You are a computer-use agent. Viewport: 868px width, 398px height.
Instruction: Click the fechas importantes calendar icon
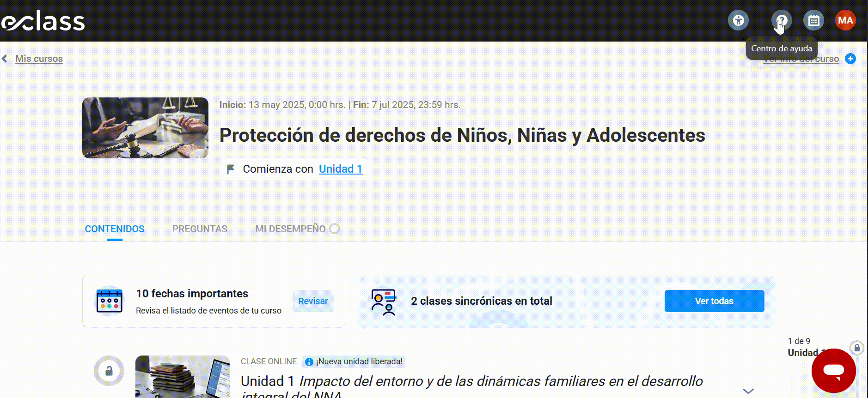click(x=110, y=301)
